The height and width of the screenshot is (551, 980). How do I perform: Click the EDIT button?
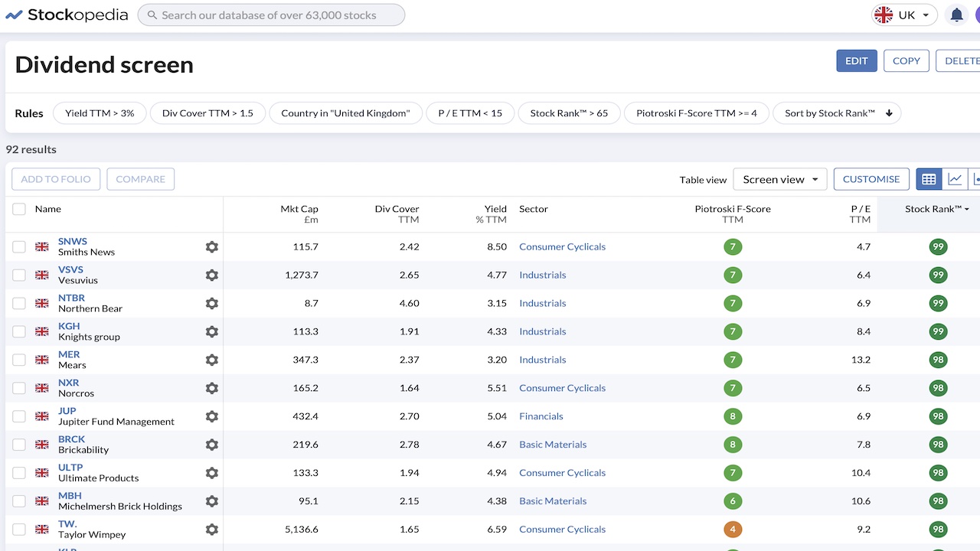[x=857, y=61]
